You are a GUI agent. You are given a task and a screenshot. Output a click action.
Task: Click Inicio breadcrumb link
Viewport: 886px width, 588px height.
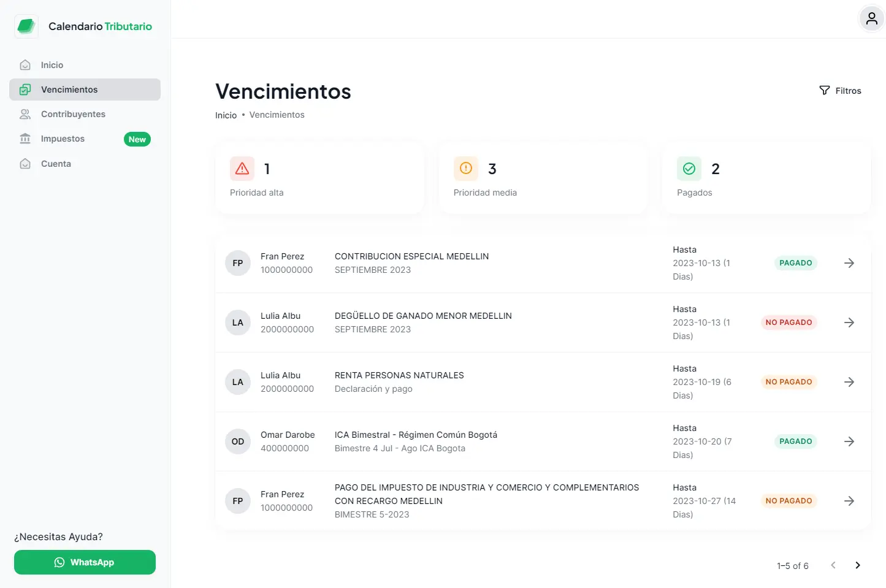(x=226, y=115)
